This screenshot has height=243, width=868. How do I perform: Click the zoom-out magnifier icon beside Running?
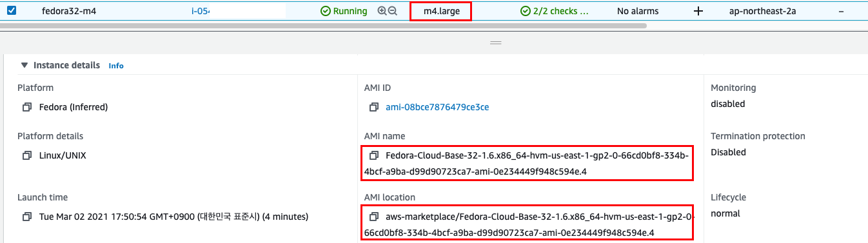tap(392, 11)
